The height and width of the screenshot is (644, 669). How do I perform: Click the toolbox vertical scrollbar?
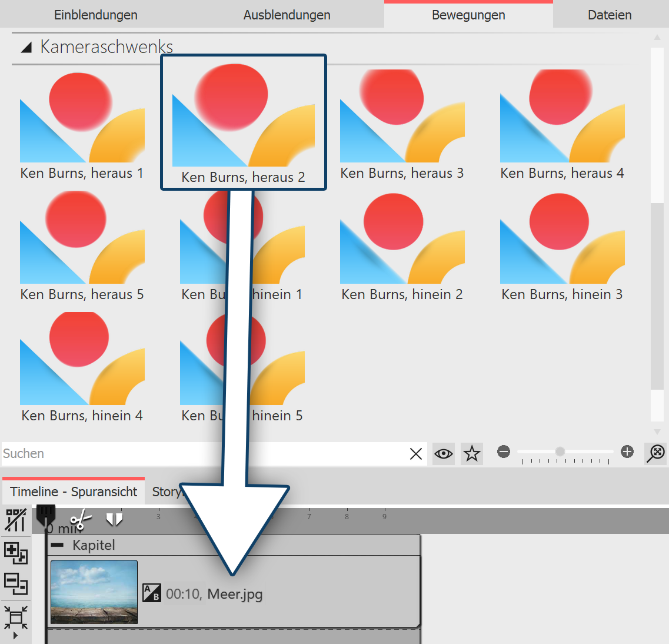point(657,296)
